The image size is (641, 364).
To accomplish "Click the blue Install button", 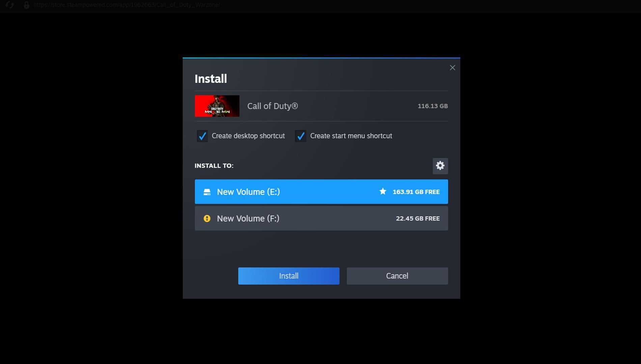I will [x=289, y=276].
